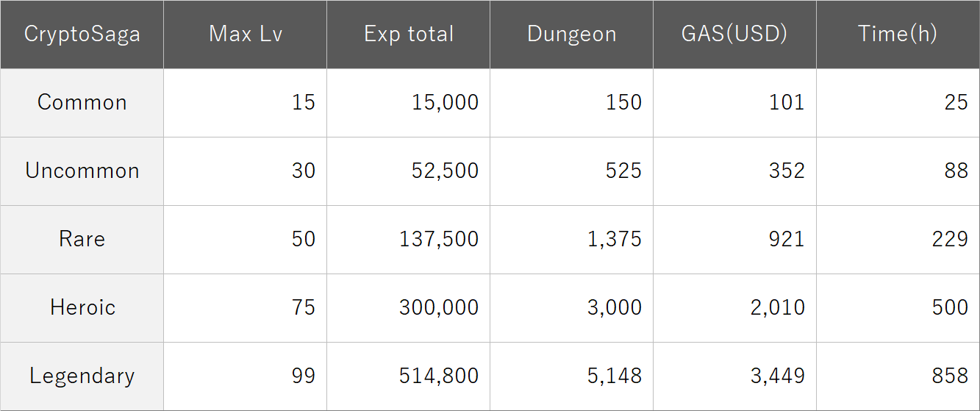980x411 pixels.
Task: Click the 15,000 Exp total cell
Action: [408, 103]
